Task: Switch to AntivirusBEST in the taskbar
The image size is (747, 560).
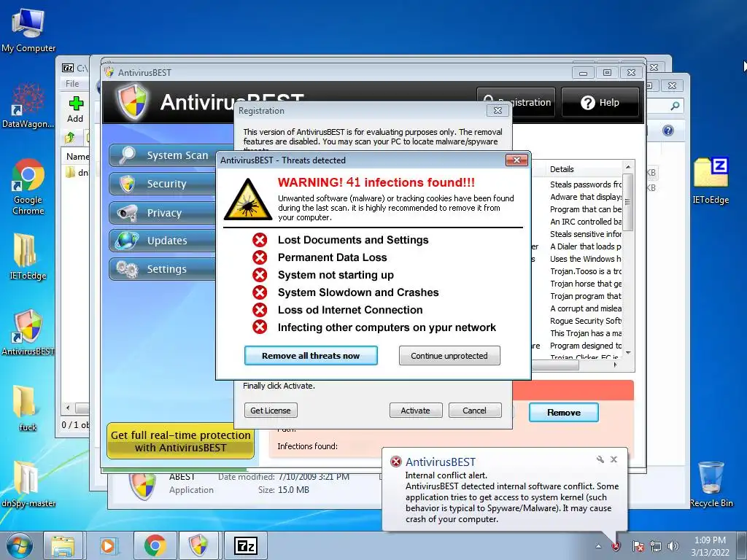Action: (198, 545)
